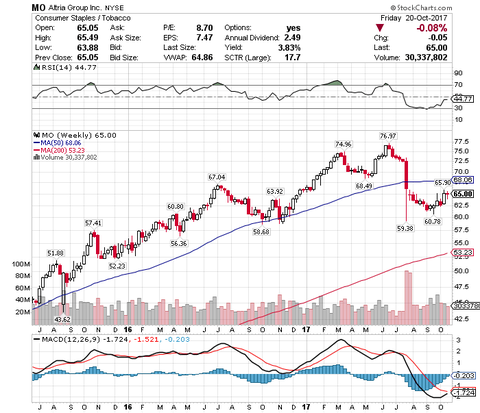Click the 'Prev Close' label

(54, 58)
